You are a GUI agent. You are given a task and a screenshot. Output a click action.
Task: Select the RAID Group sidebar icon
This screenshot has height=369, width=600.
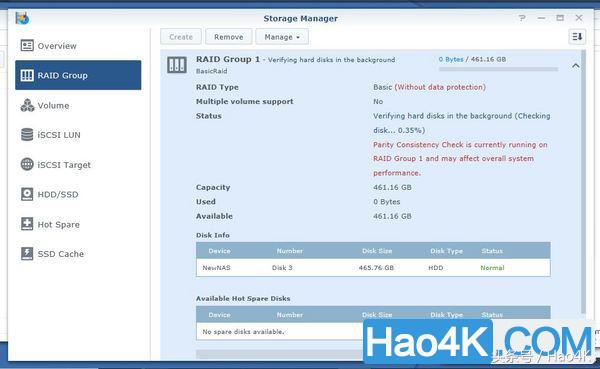pos(27,75)
